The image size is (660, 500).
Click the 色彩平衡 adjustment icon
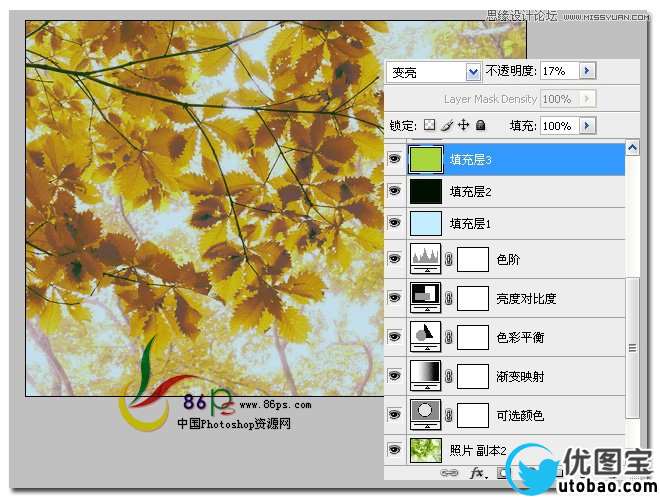point(426,337)
